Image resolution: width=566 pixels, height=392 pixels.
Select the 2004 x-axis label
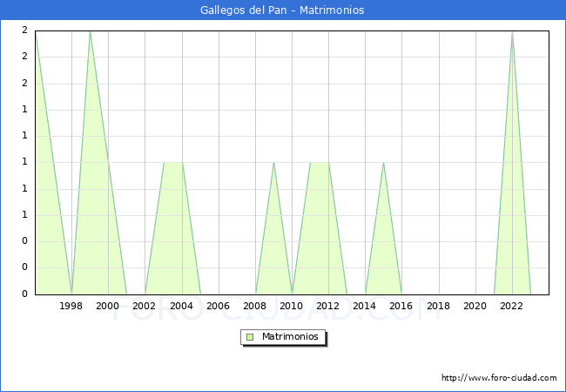pyautogui.click(x=181, y=306)
